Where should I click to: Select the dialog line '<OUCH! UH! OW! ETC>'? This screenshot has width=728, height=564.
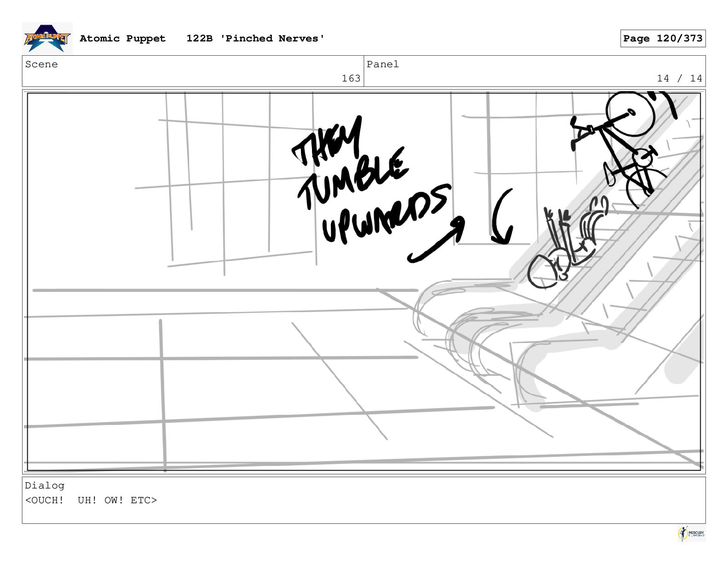[91, 500]
